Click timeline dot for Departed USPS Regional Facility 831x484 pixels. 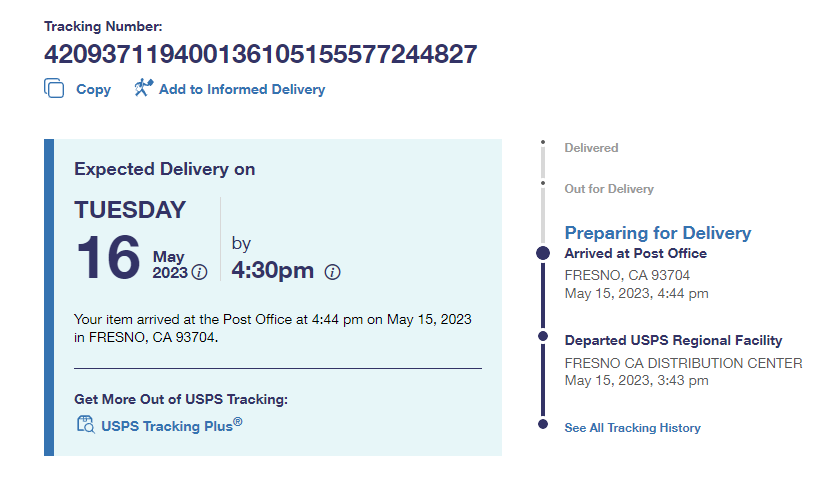pos(543,337)
